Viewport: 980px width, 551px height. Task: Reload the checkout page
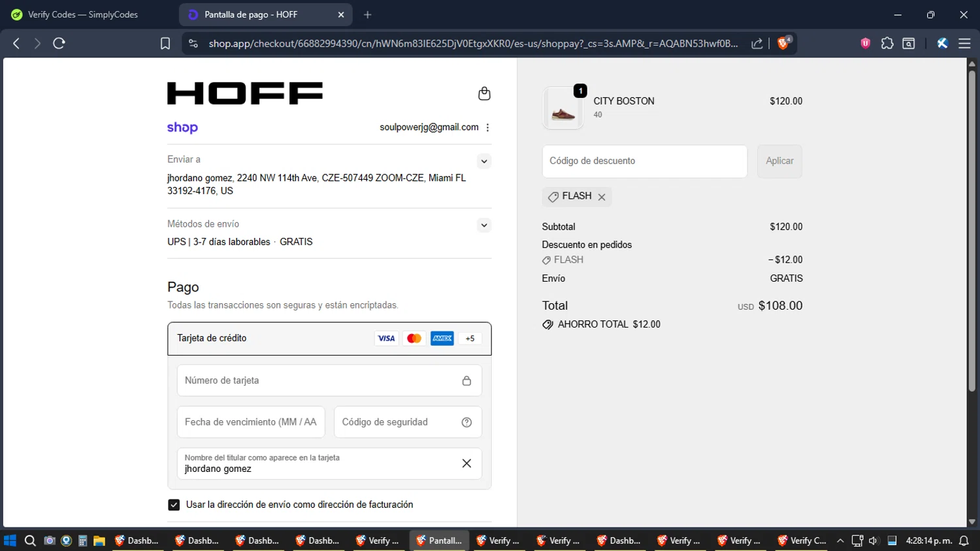click(x=59, y=43)
